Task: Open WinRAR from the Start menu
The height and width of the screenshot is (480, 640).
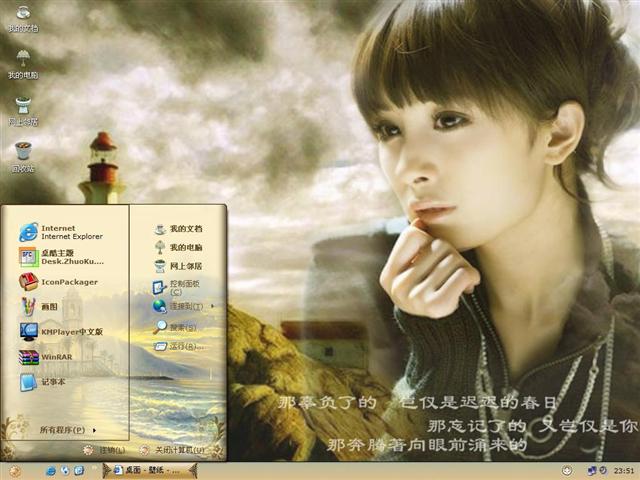Action: (x=46, y=357)
